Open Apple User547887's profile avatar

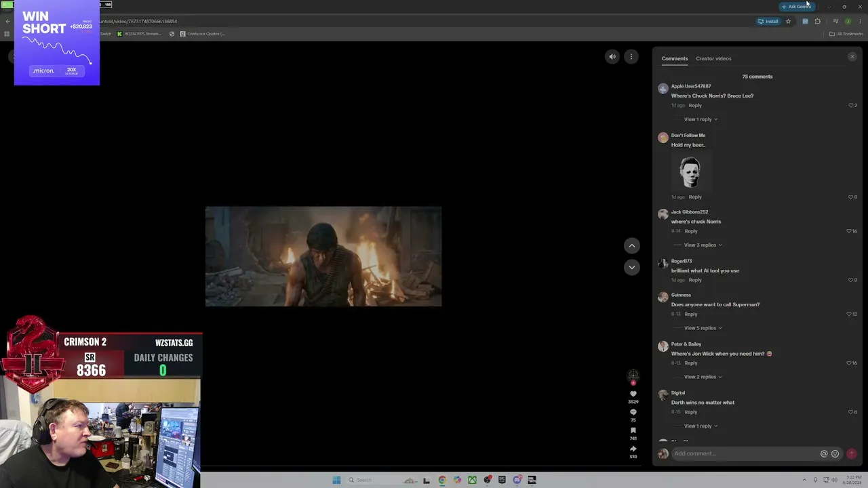663,89
